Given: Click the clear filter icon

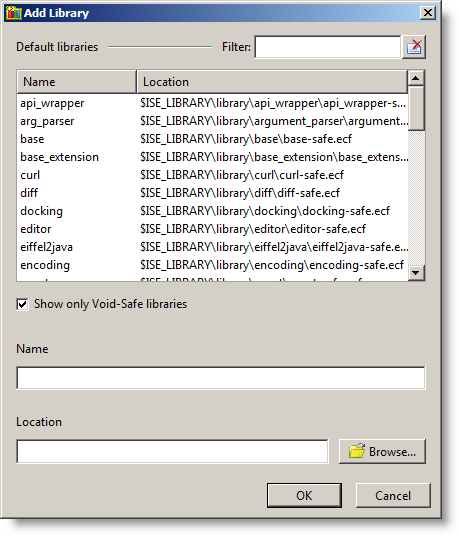Looking at the screenshot, I should point(414,47).
